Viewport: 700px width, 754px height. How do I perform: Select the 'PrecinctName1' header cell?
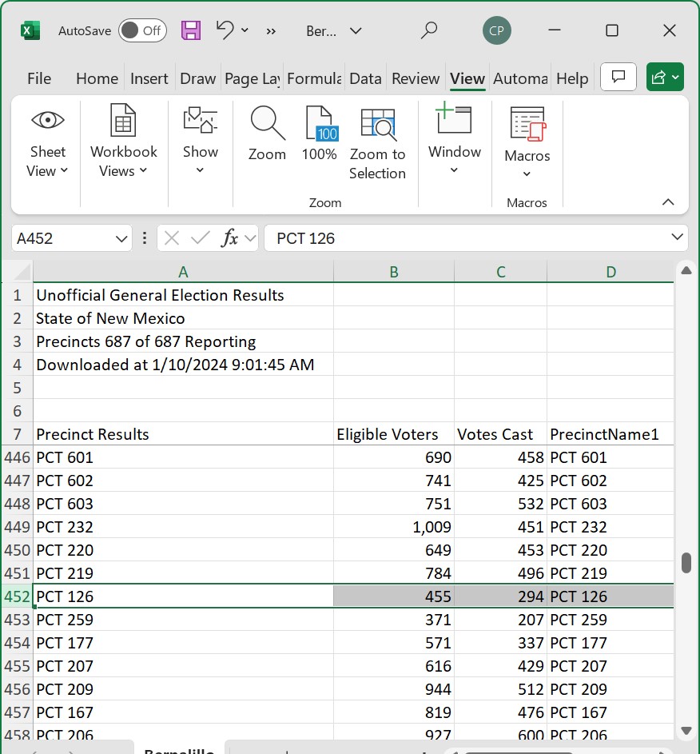(611, 434)
